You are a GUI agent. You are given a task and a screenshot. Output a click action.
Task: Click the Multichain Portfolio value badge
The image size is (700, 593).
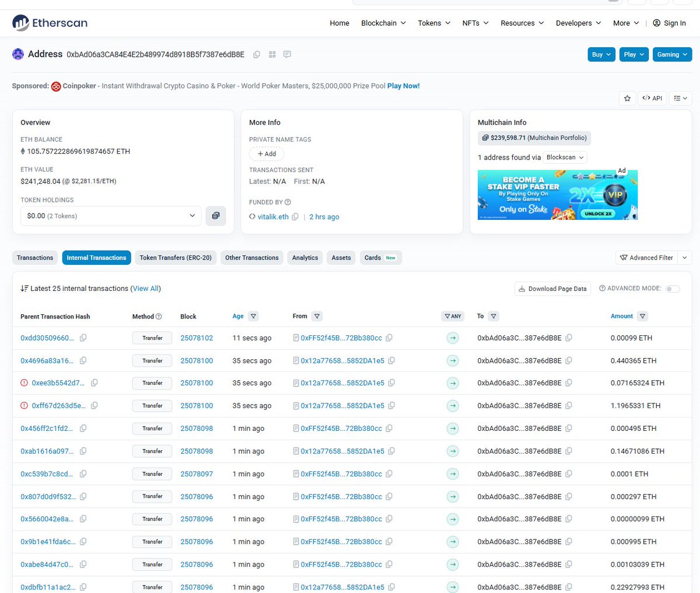click(x=534, y=138)
